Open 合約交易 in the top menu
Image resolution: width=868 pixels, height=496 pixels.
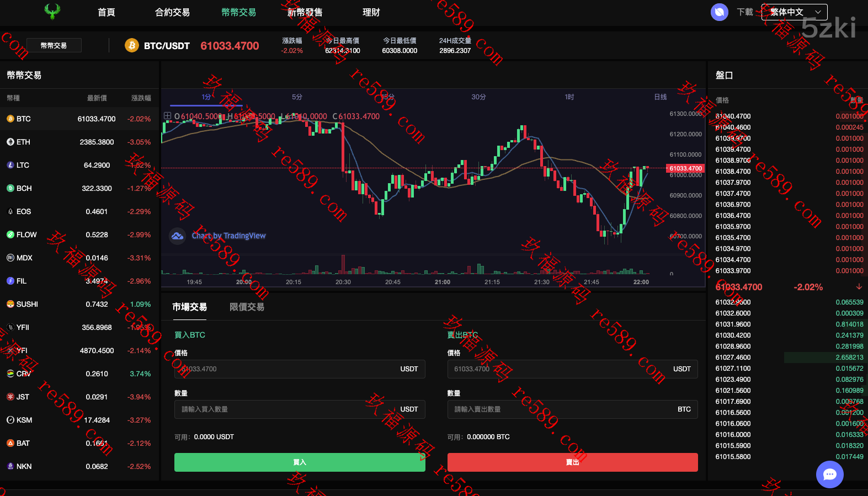click(x=172, y=12)
